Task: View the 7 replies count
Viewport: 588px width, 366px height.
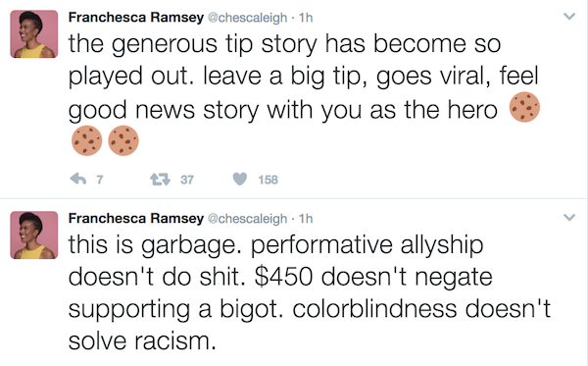Action: click(99, 180)
